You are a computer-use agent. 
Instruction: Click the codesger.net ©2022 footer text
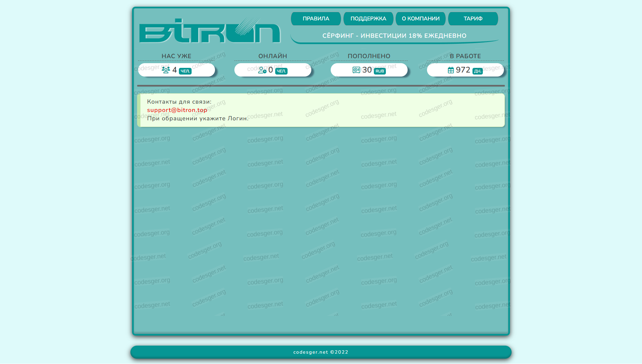(321, 352)
